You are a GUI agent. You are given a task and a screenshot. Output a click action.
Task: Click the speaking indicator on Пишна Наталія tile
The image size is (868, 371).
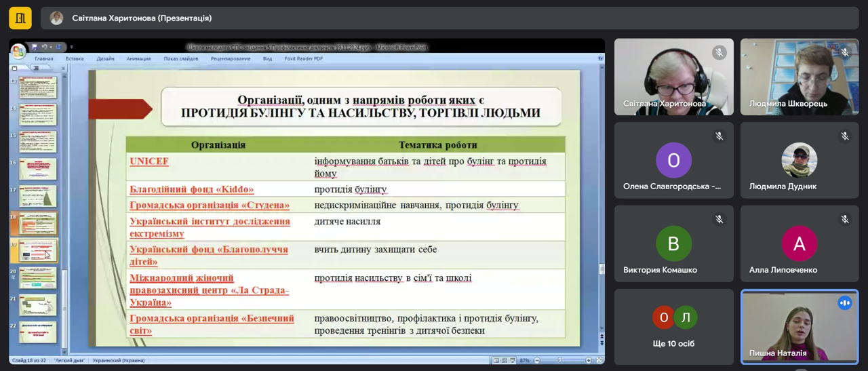click(x=845, y=303)
